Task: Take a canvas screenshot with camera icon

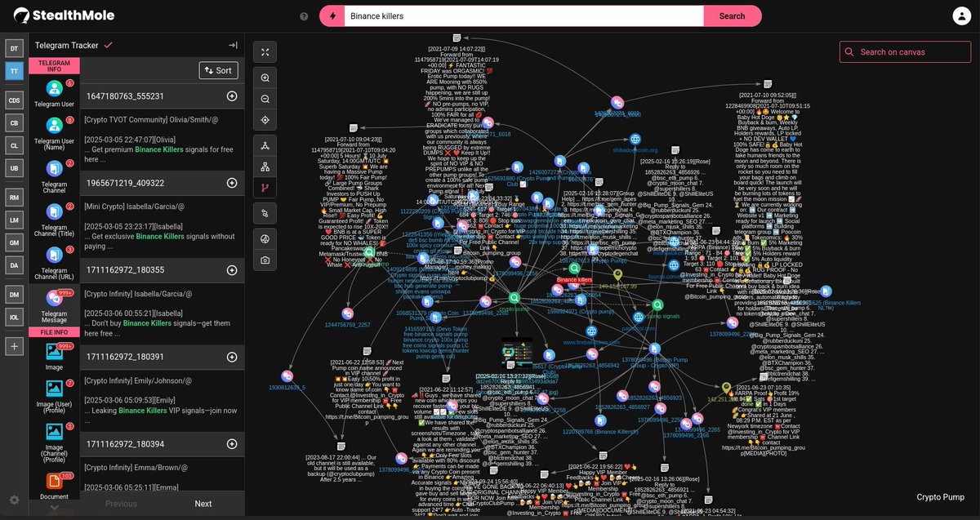Action: [x=265, y=260]
